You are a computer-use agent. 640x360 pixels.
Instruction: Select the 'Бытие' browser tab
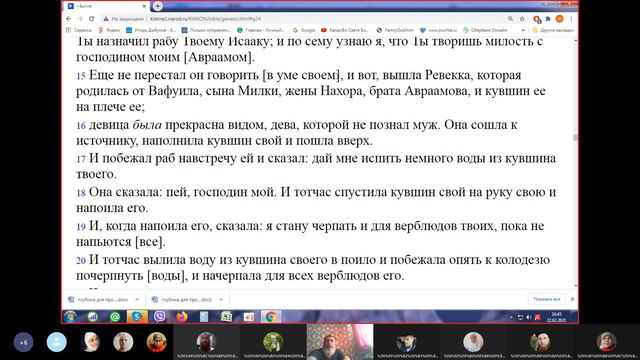click(107, 6)
